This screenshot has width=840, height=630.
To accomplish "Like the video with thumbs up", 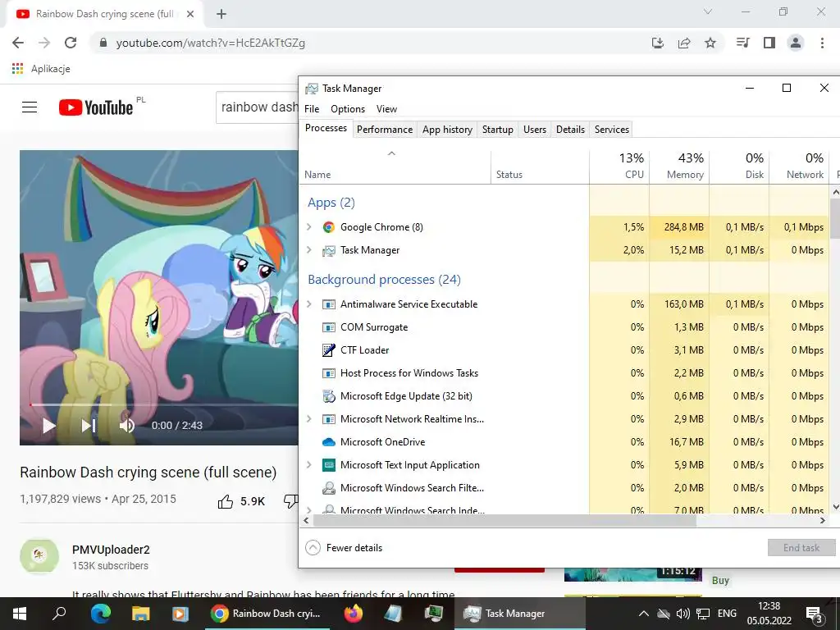I will click(x=226, y=501).
